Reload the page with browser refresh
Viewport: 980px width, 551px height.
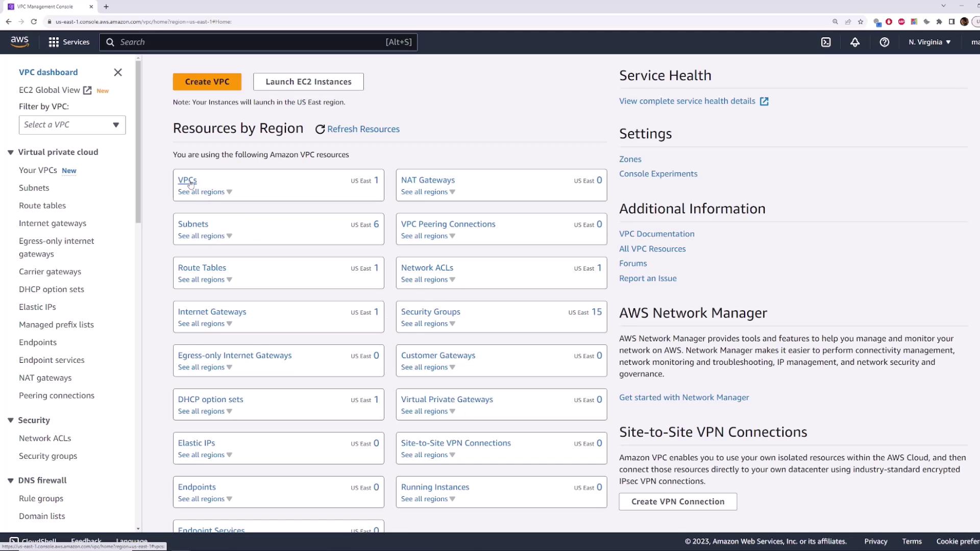point(34,21)
